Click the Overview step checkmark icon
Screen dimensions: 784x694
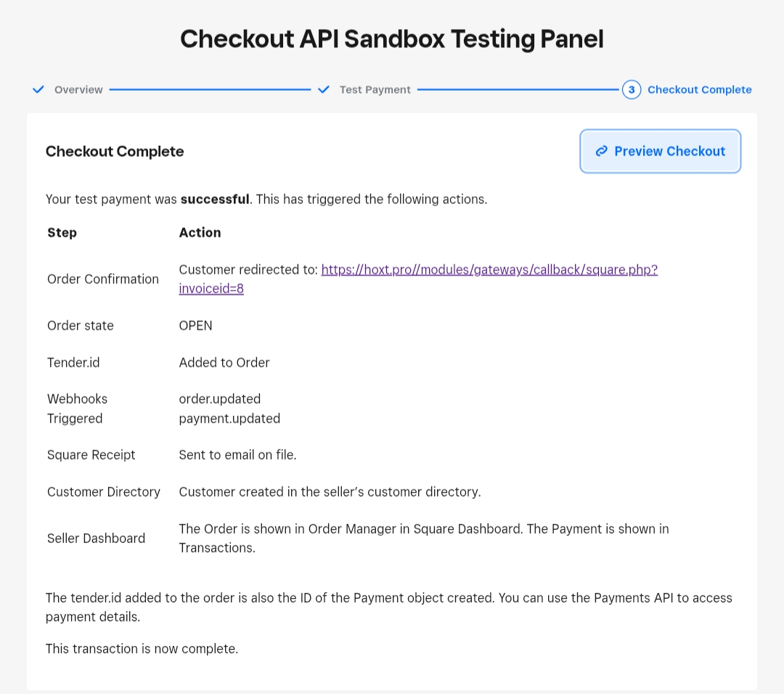(38, 90)
